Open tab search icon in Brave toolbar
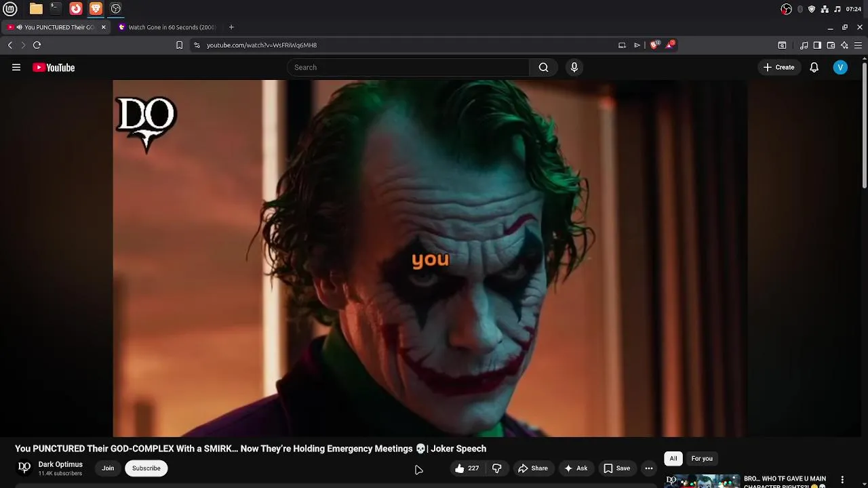 pos(782,45)
